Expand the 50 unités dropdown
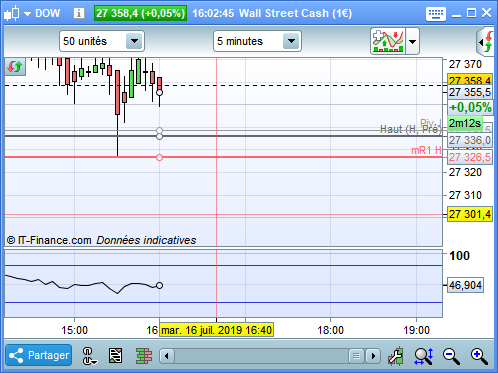This screenshot has width=498, height=373. point(134,41)
